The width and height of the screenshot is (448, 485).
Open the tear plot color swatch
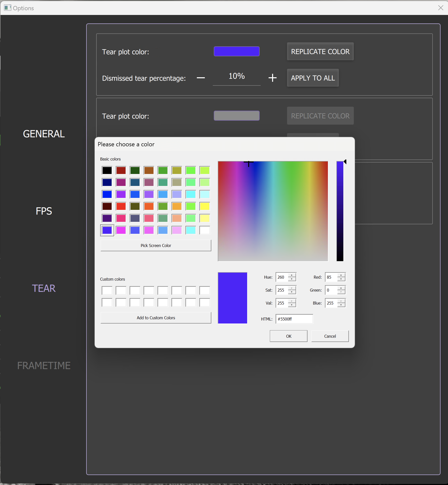236,51
